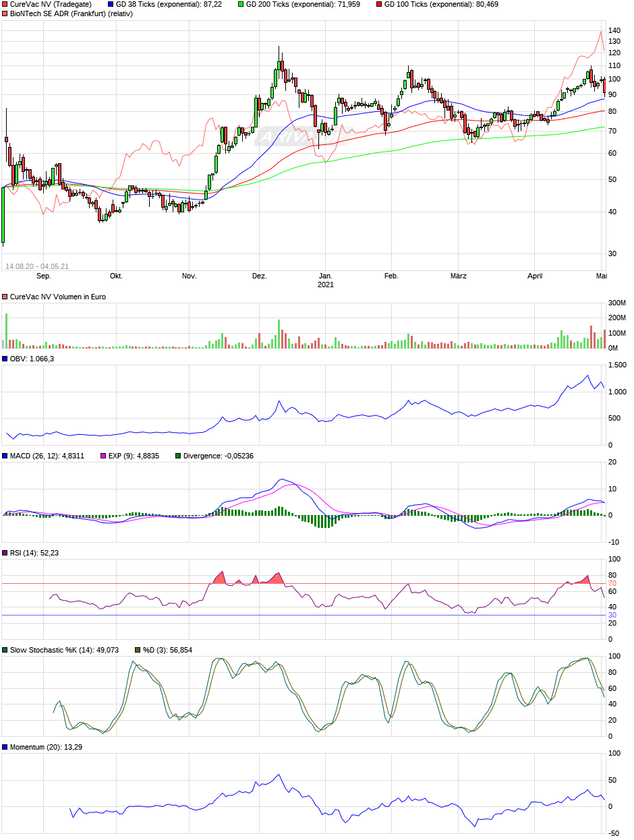
Task: Select the 'CureVac NV (Tradegate)' title text
Action: pos(51,4)
